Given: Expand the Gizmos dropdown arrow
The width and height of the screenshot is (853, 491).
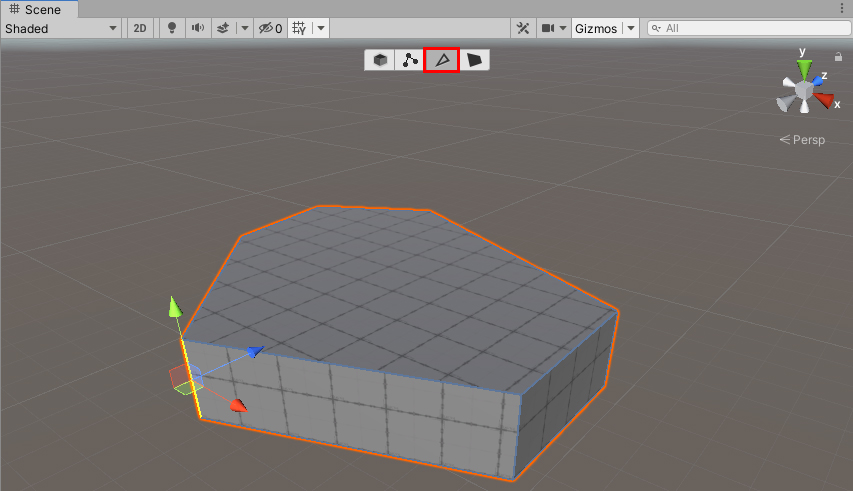Looking at the screenshot, I should click(x=631, y=29).
